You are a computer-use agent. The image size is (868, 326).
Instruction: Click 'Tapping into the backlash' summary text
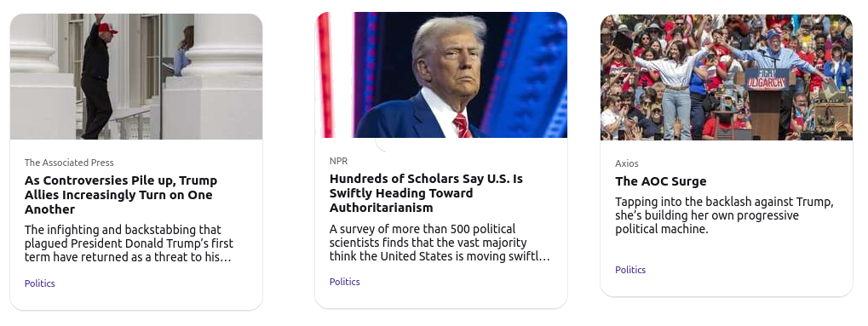pyautogui.click(x=724, y=215)
